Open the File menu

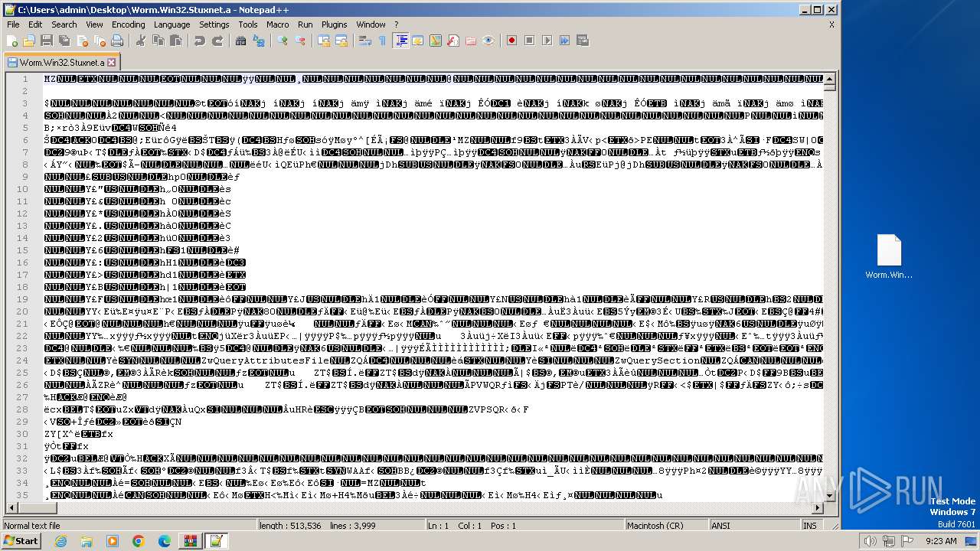(13, 24)
